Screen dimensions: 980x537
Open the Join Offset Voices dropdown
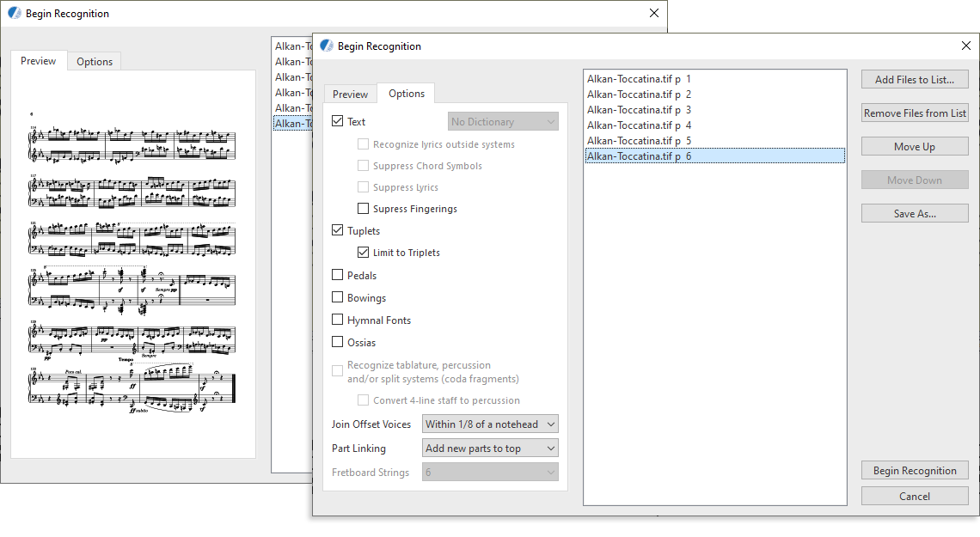(490, 424)
